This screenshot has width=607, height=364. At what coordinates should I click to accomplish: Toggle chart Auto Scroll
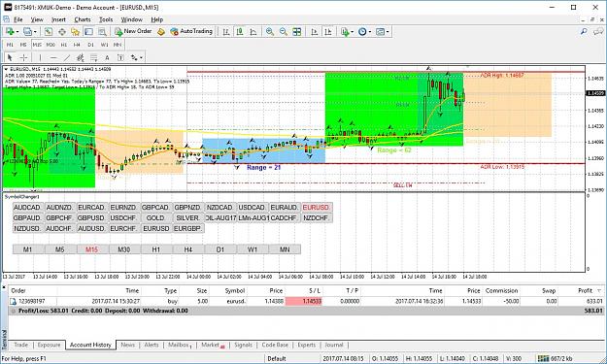click(315, 32)
